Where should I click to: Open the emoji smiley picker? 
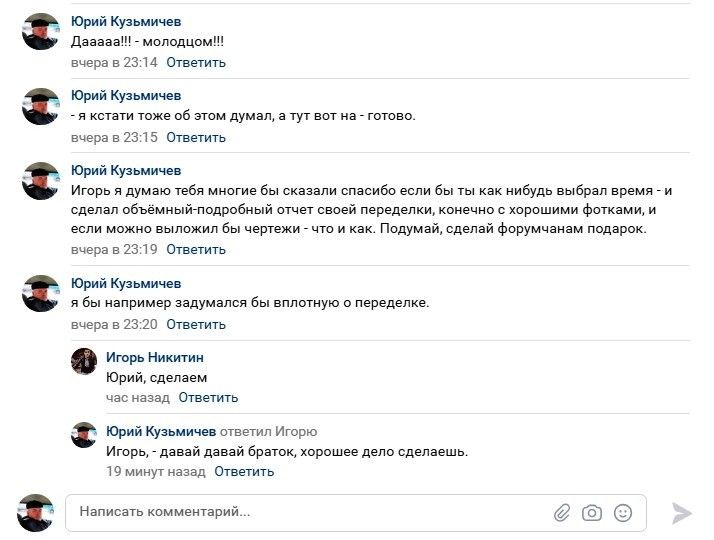tap(622, 513)
